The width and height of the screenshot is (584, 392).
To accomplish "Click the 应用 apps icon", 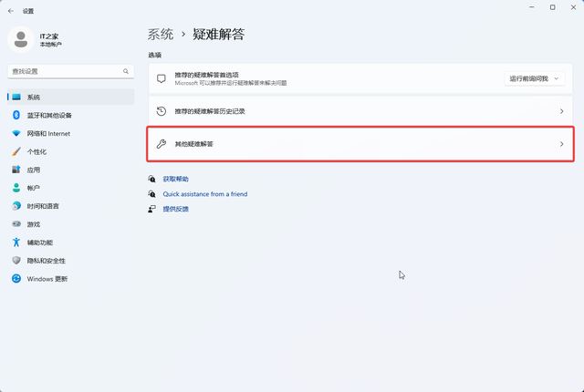I will (16, 170).
